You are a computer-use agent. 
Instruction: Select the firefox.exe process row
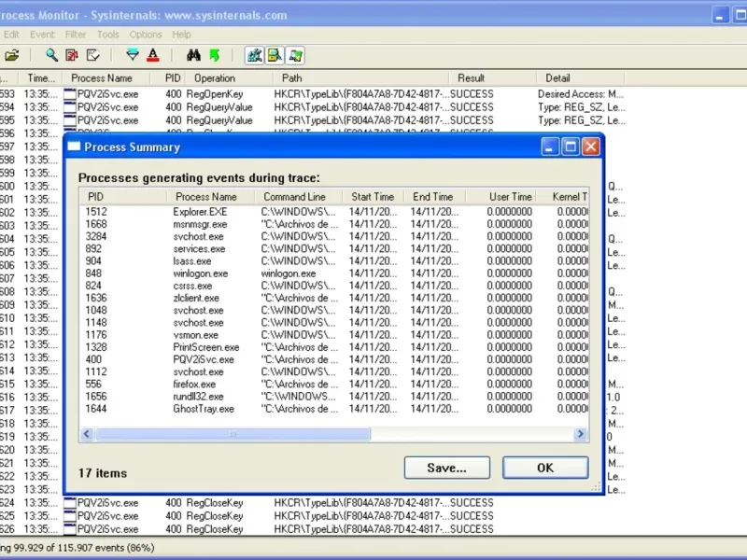pos(334,385)
